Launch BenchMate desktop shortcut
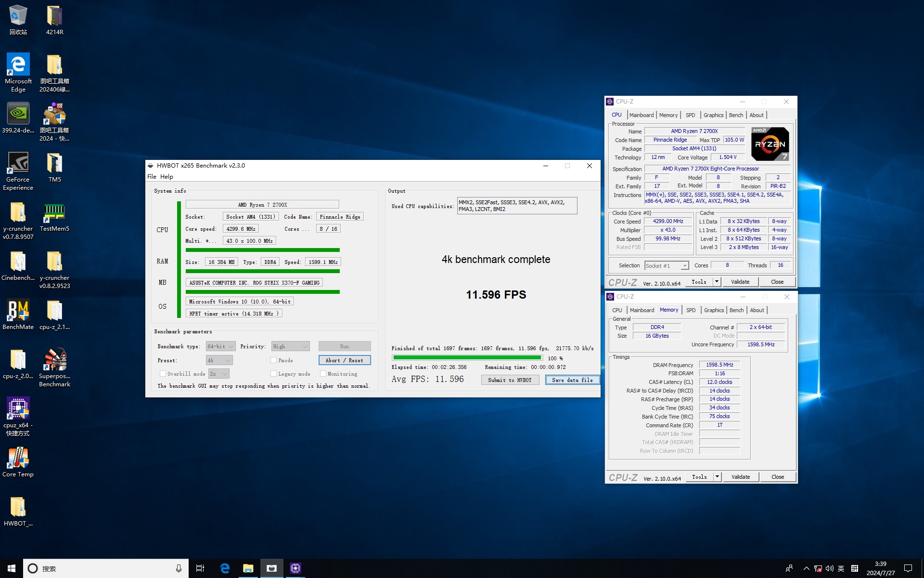Image resolution: width=924 pixels, height=578 pixels. [x=18, y=315]
